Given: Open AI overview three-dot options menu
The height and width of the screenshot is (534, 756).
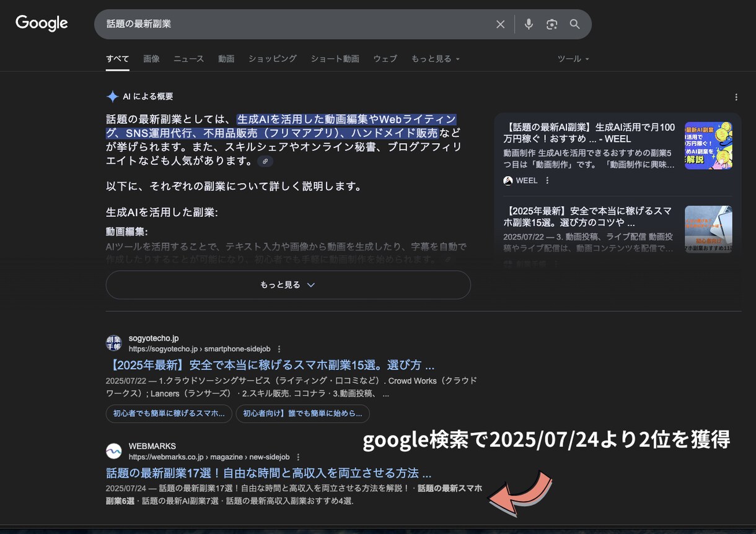Looking at the screenshot, I should (x=736, y=97).
